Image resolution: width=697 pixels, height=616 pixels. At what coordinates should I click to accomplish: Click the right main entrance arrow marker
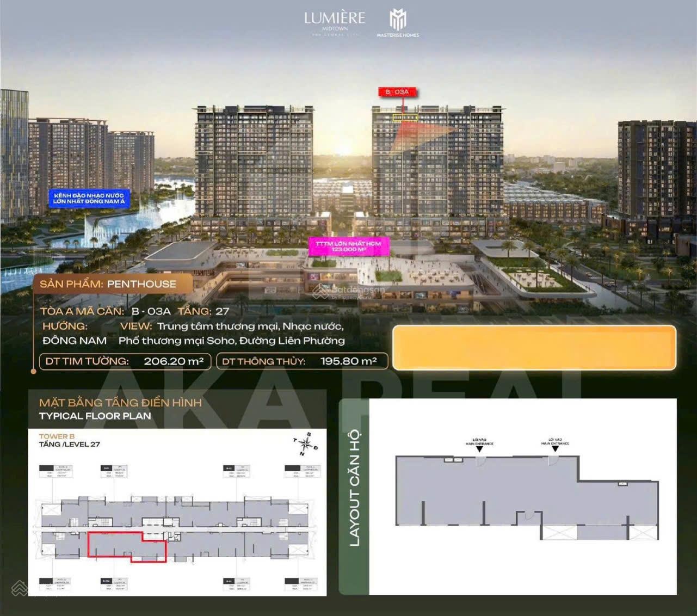coord(555,448)
